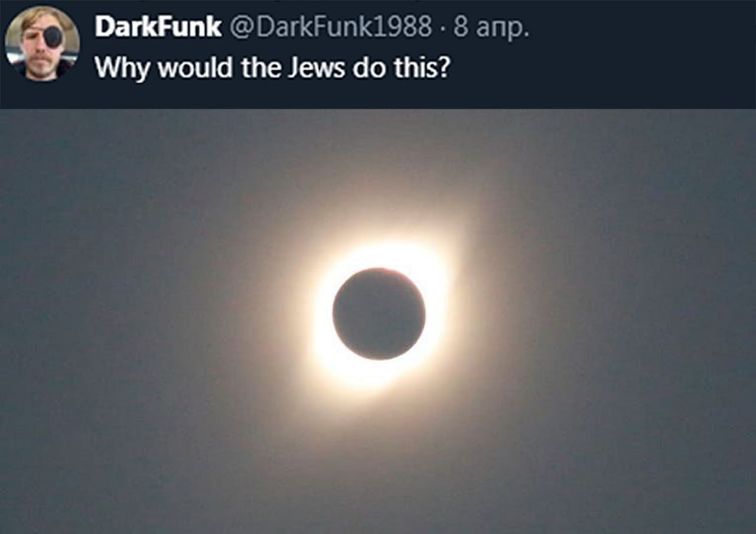
Task: Open the tweet's 8 апр. timestamp
Action: pyautogui.click(x=491, y=28)
